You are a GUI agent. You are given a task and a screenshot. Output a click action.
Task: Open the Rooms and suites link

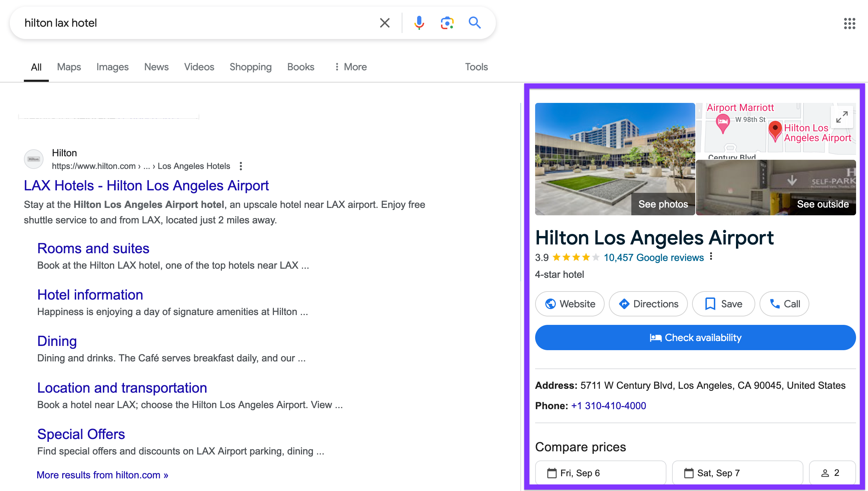point(93,248)
